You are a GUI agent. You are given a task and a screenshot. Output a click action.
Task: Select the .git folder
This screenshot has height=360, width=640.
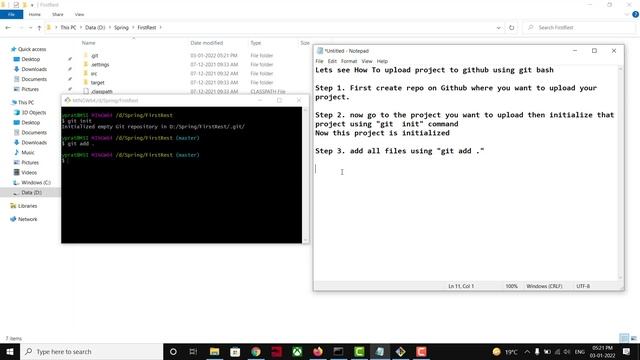tap(95, 56)
